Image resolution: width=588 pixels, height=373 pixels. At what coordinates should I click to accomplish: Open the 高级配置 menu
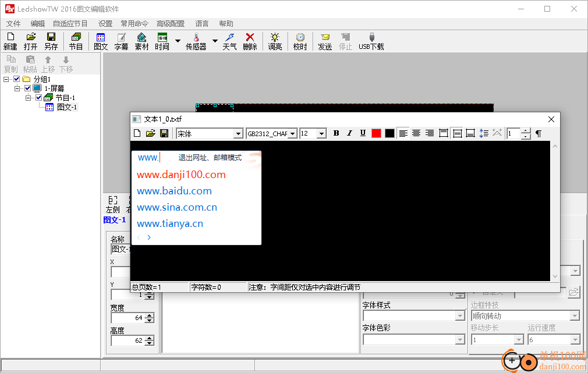(x=170, y=24)
